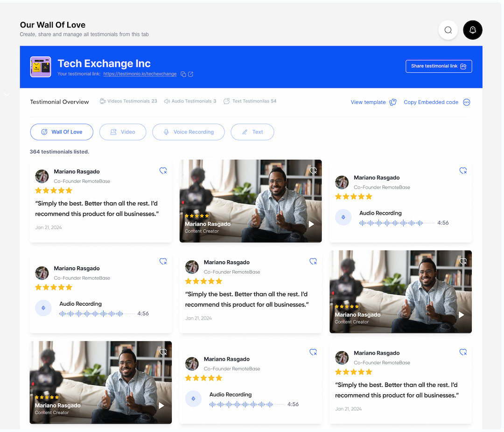Viewport: 504px width, 432px height.
Task: Play the second-row video testimonial
Action: 462,315
